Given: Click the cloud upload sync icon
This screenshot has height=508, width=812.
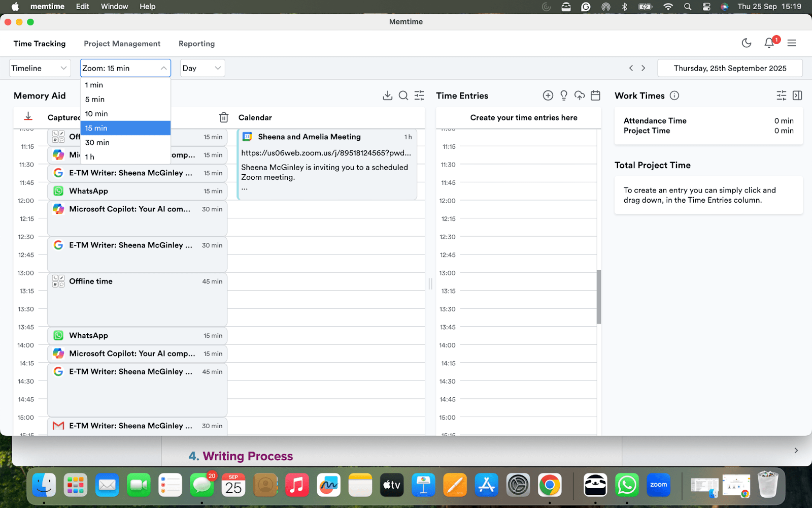Looking at the screenshot, I should click(580, 96).
